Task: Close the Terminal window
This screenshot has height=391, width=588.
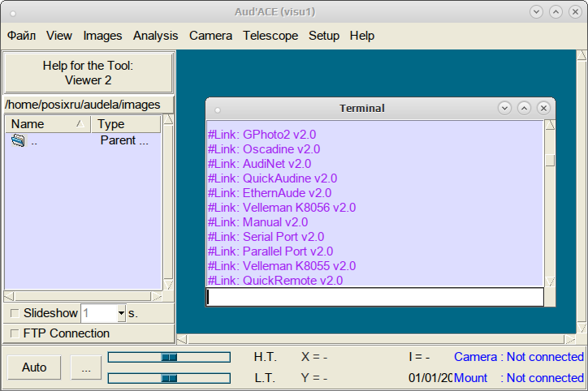Action: click(x=543, y=108)
